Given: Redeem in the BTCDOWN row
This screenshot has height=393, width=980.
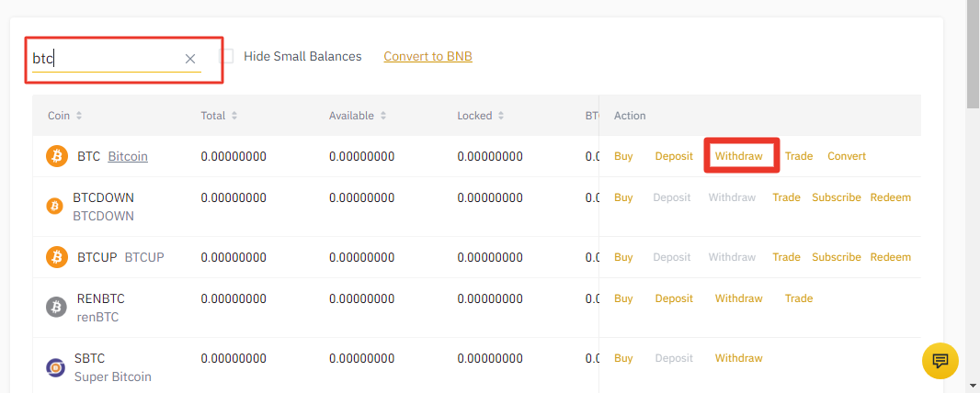Looking at the screenshot, I should [x=891, y=197].
